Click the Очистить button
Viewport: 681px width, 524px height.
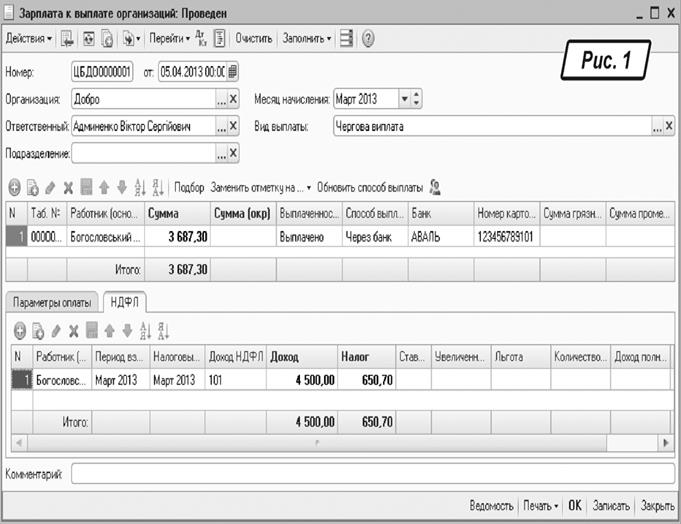pos(254,39)
